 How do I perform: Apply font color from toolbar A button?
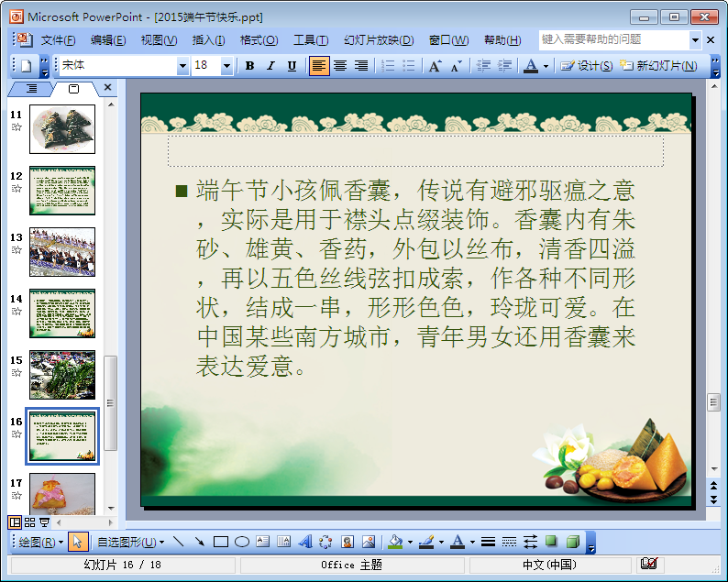(531, 66)
